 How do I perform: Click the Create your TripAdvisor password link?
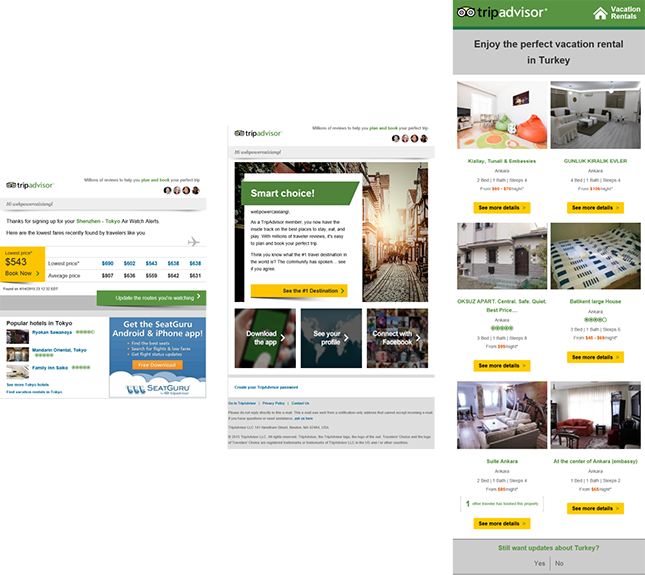pyautogui.click(x=266, y=387)
